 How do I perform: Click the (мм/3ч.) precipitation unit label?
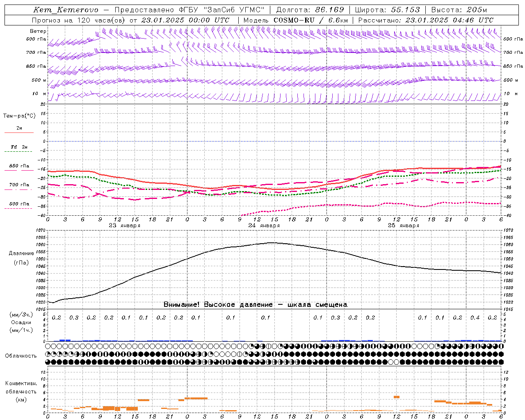pyautogui.click(x=21, y=315)
